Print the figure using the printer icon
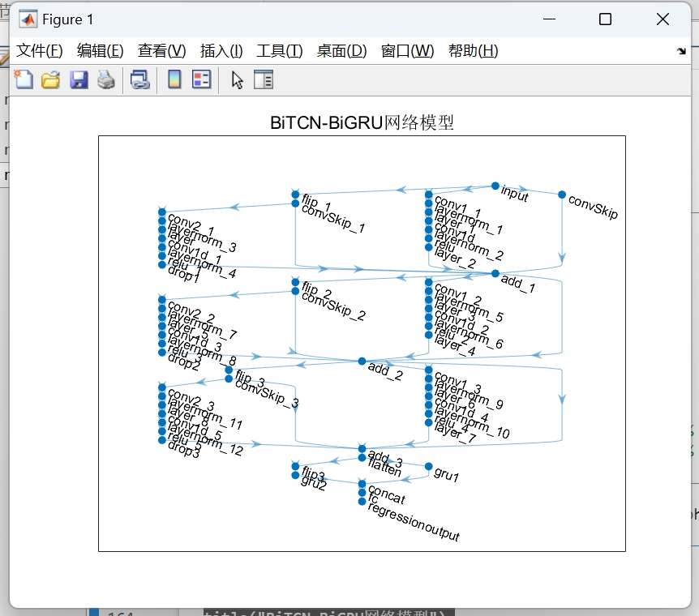The width and height of the screenshot is (699, 616). point(106,79)
